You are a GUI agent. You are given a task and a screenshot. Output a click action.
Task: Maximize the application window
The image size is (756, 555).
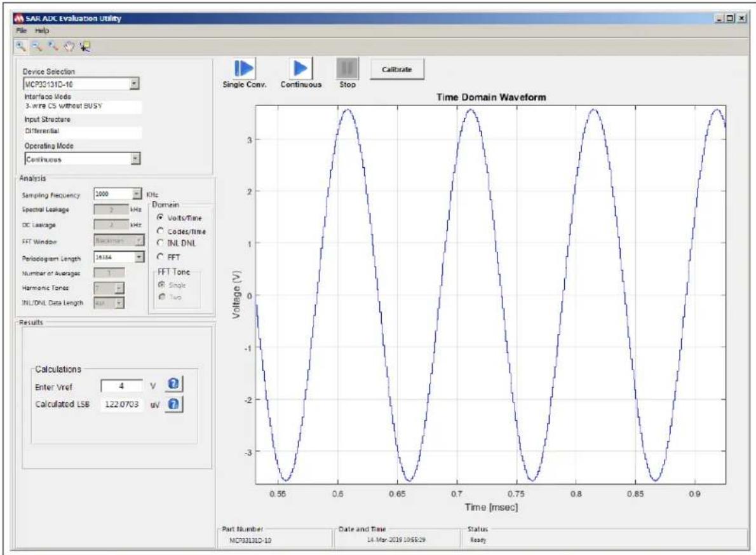click(x=731, y=18)
